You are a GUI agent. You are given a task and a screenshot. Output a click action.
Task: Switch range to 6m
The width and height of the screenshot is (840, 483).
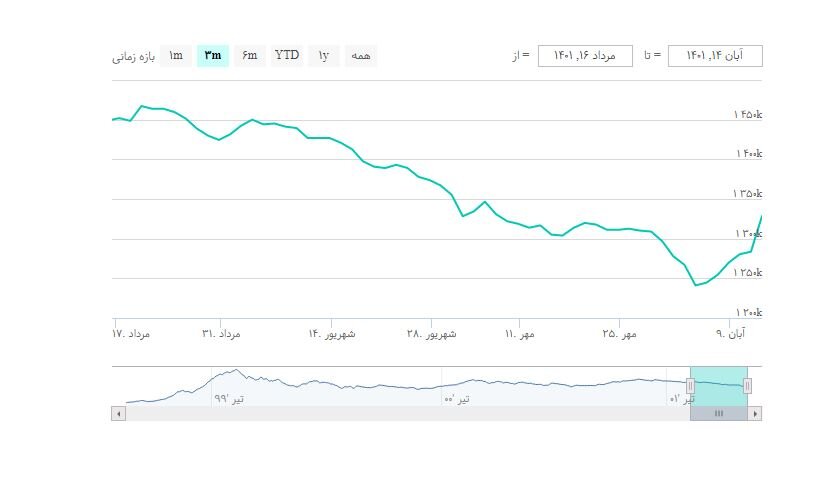pos(250,55)
